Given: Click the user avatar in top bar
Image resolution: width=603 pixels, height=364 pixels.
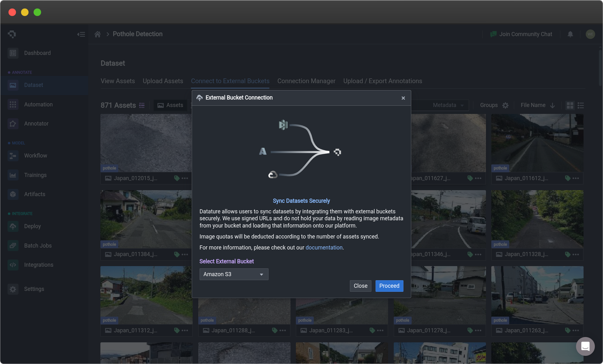Looking at the screenshot, I should 590,34.
